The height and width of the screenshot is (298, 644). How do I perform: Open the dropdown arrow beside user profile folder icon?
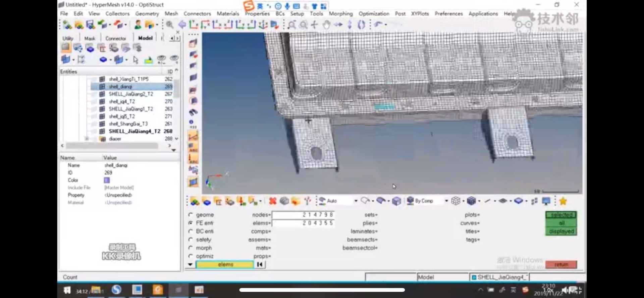(x=157, y=25)
